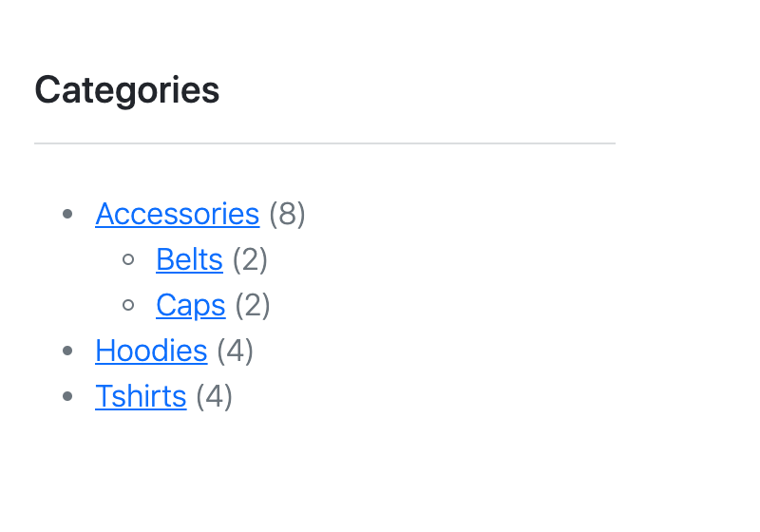Click the hollow bullet beside Belts
This screenshot has width=760, height=532.
pyautogui.click(x=128, y=259)
